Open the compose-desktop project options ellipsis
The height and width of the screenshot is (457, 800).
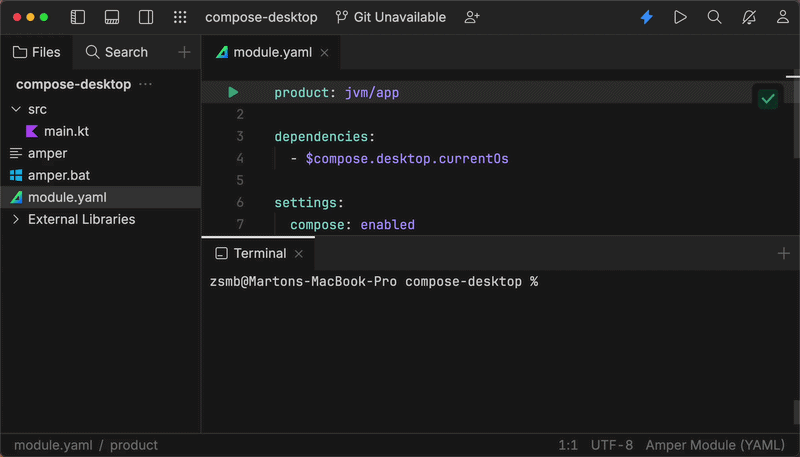tap(145, 84)
